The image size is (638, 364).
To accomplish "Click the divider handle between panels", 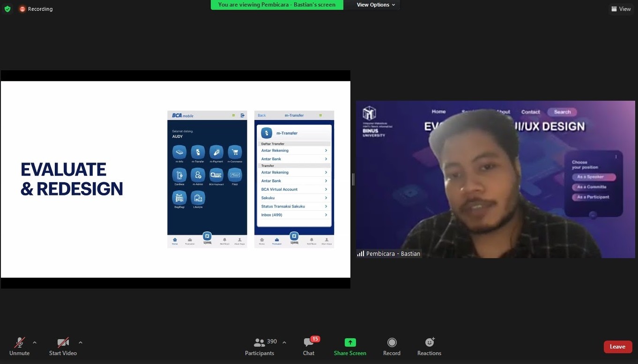I will pyautogui.click(x=353, y=179).
